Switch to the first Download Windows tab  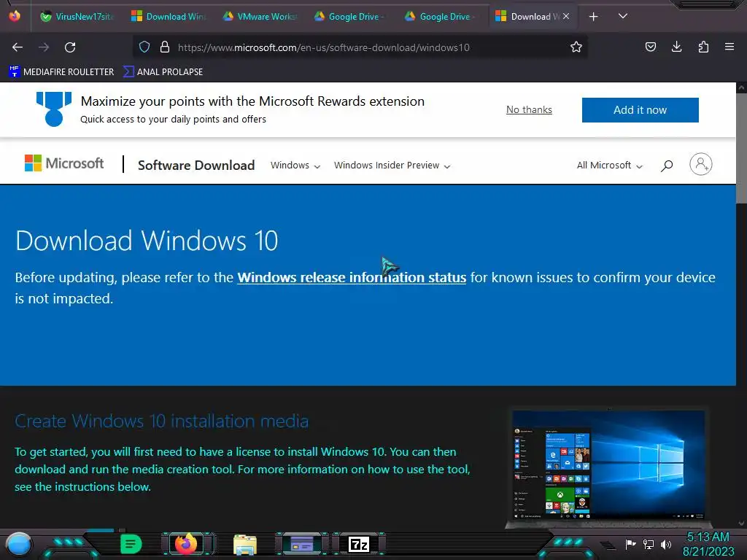pos(169,17)
